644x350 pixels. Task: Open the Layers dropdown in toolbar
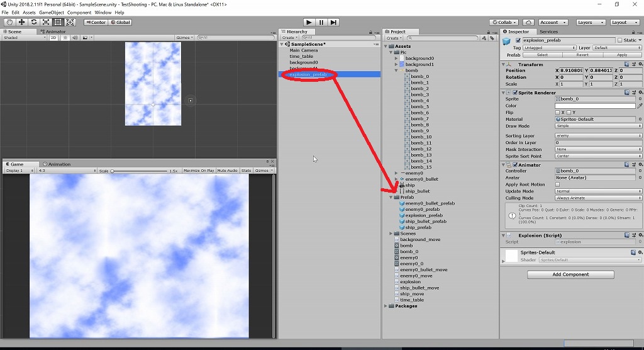(x=590, y=22)
